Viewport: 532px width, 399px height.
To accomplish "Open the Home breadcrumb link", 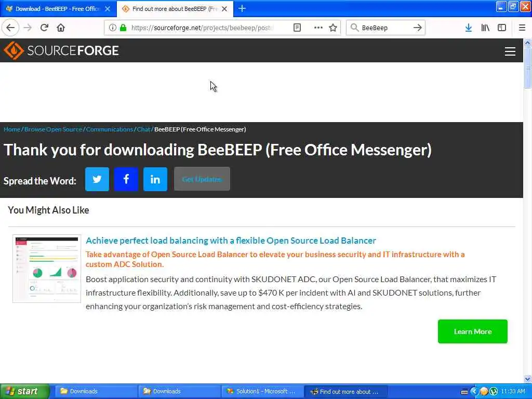I will [12, 129].
